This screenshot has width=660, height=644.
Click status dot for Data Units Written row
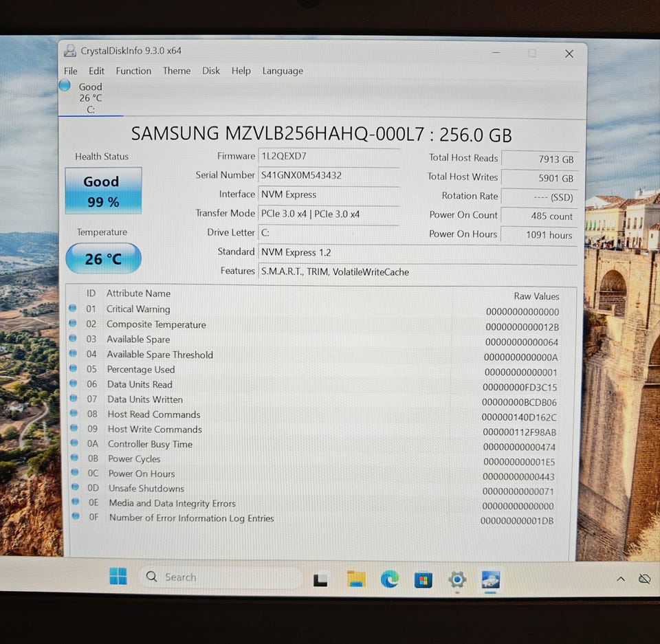(x=74, y=398)
